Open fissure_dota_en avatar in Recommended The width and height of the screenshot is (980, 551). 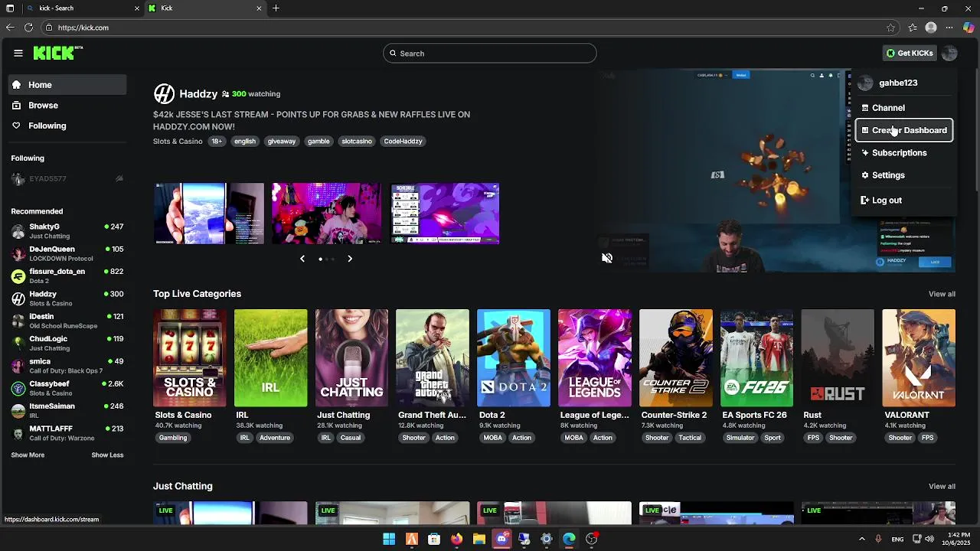coord(18,276)
